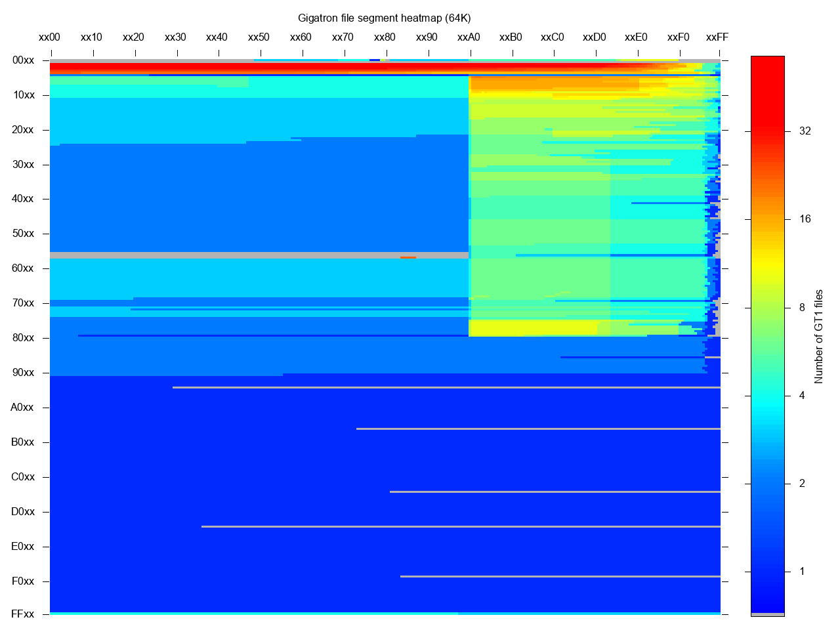Image resolution: width=840 pixels, height=630 pixels.
Task: Click the A0xx row label
Action: pos(22,408)
